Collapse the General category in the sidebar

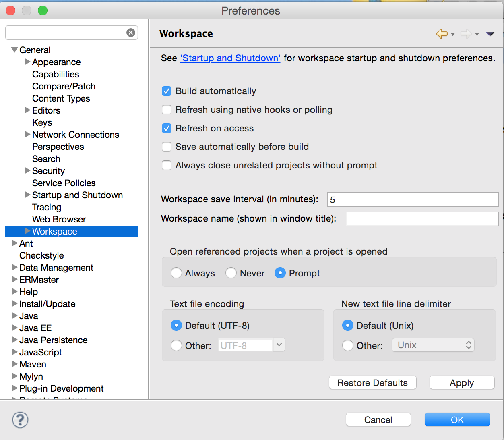[14, 50]
